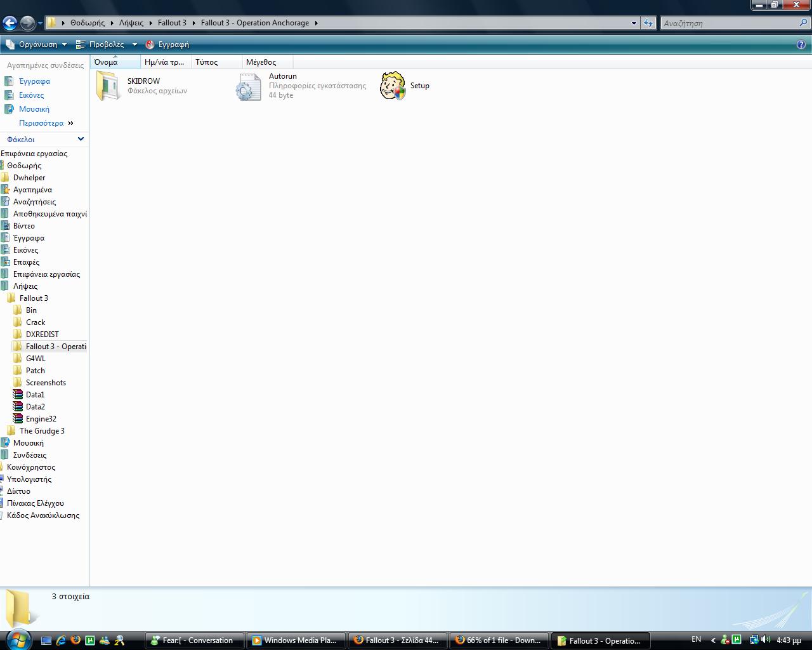This screenshot has width=812, height=650.
Task: Click the Forward navigation arrow button
Action: (27, 23)
